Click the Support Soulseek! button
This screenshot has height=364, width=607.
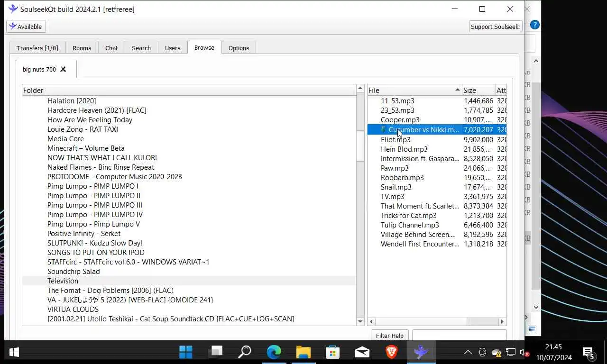click(496, 27)
